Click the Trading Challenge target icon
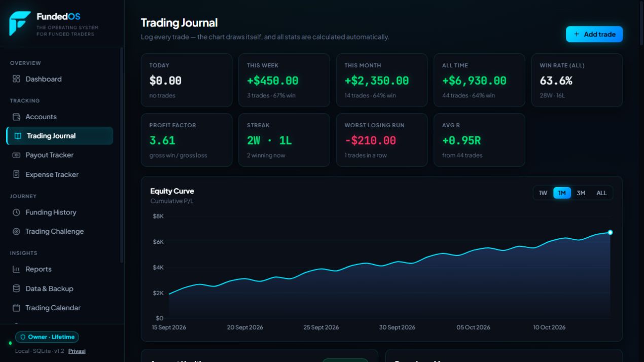The width and height of the screenshot is (644, 362). [16, 231]
